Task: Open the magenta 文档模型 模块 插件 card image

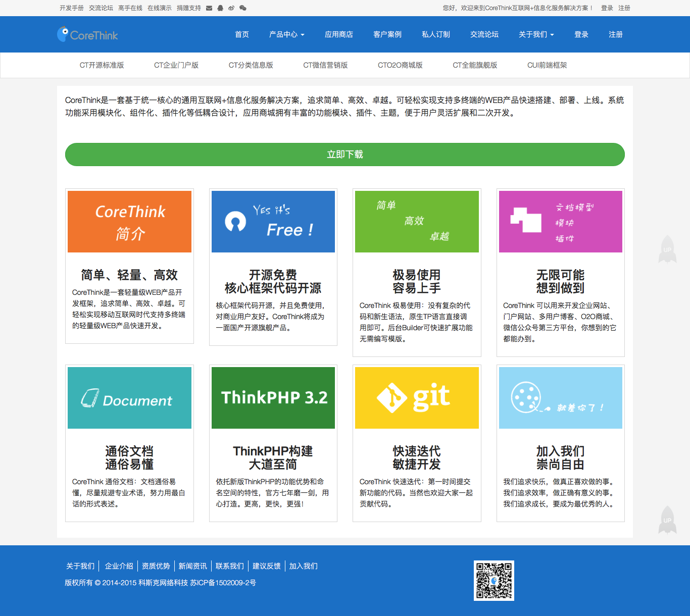Action: point(561,222)
